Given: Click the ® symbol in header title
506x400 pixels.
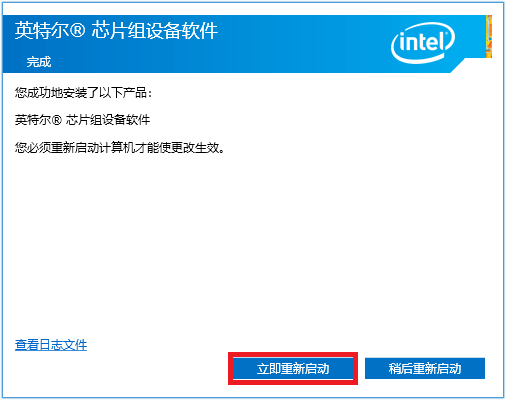Looking at the screenshot, I should pyautogui.click(x=78, y=31).
